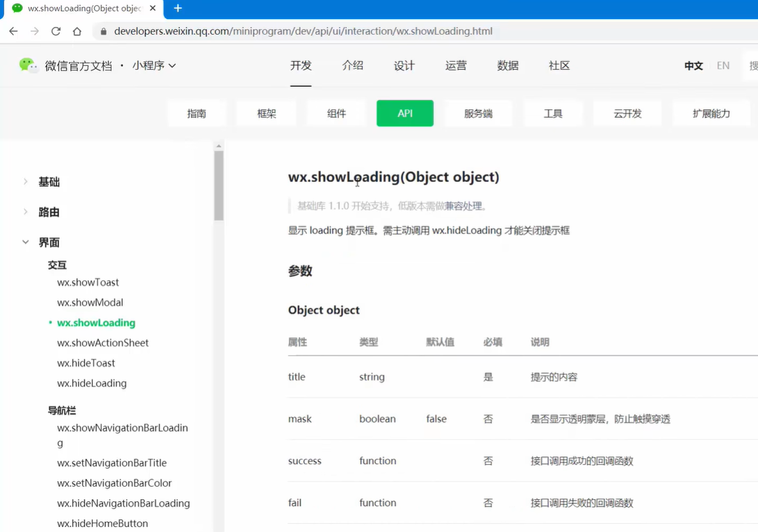Click the 提示的内容 description cell
The width and height of the screenshot is (758, 532).
[554, 377]
